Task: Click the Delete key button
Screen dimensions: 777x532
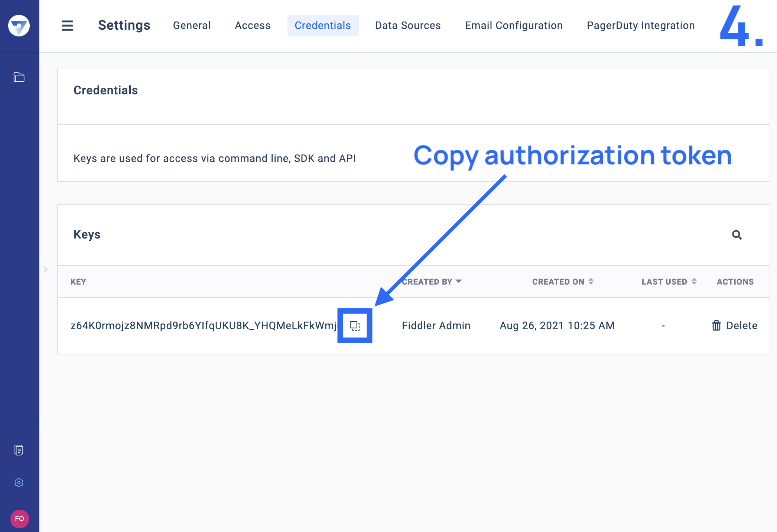Action: click(741, 326)
